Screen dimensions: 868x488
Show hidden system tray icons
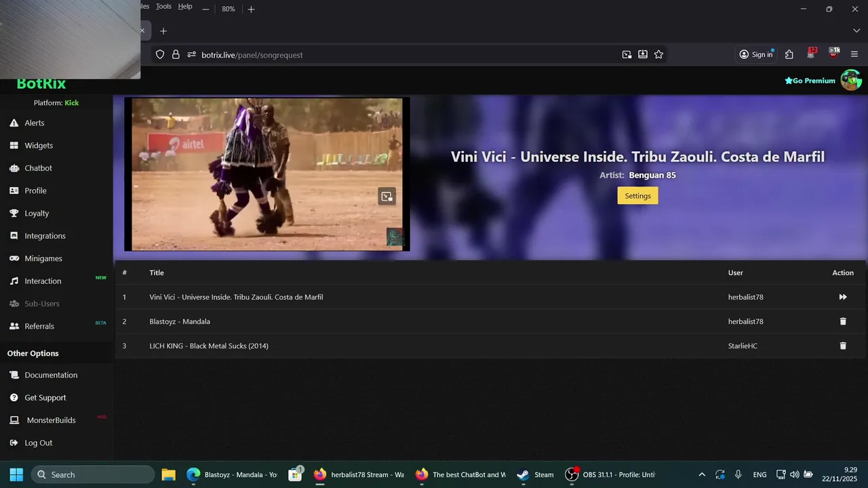tap(702, 474)
